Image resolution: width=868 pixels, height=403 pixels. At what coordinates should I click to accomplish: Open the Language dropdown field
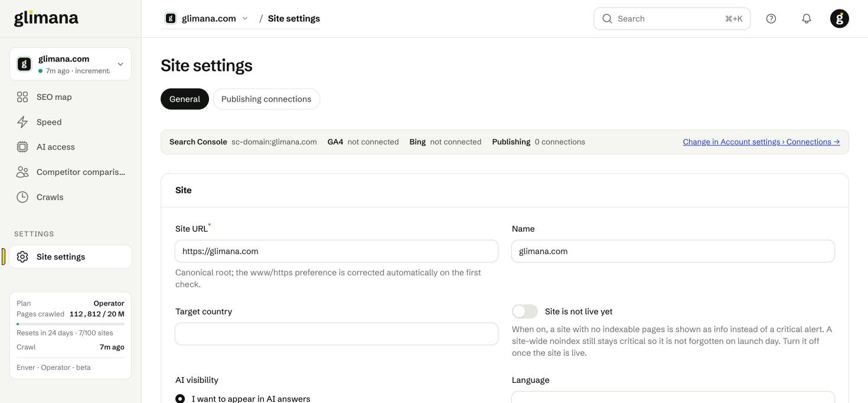(673, 397)
